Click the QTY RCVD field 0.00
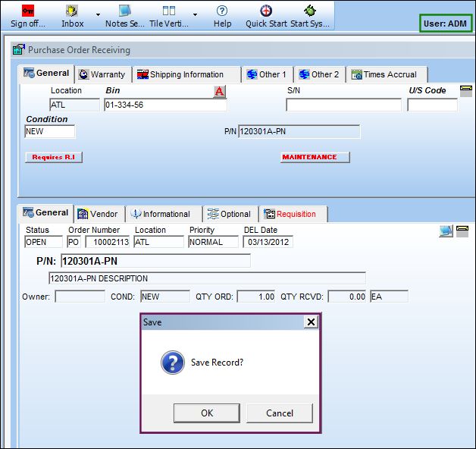The width and height of the screenshot is (476, 449). coord(347,297)
